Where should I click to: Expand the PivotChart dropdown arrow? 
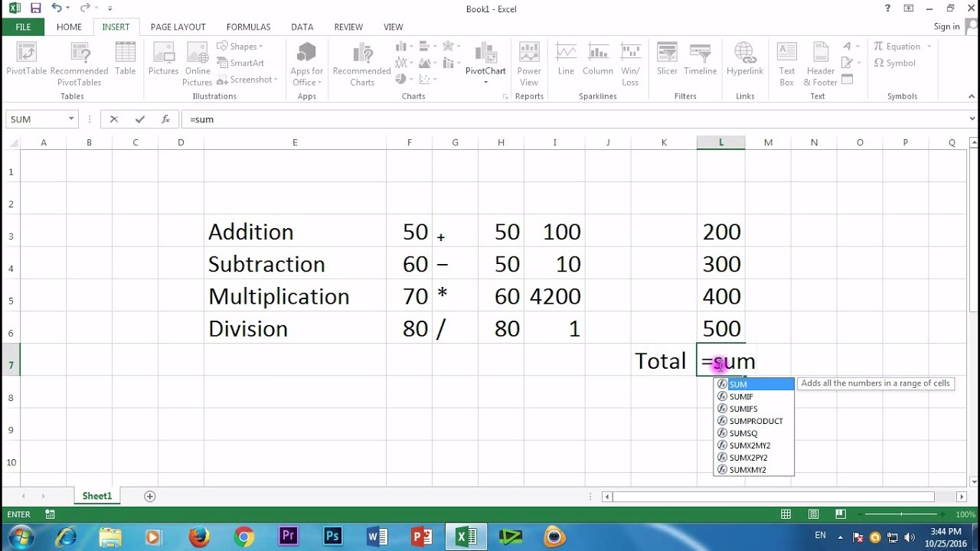tap(485, 82)
